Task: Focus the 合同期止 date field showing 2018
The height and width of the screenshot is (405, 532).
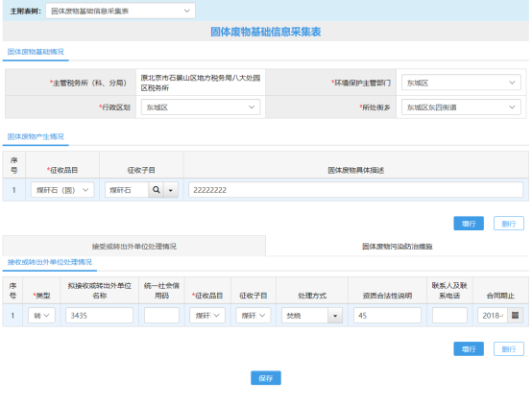Action: (x=493, y=316)
